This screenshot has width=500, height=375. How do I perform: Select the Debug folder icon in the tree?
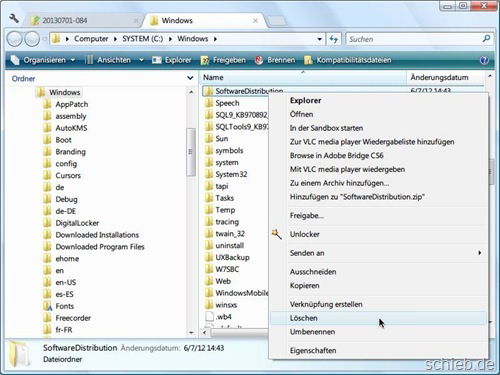click(x=47, y=199)
